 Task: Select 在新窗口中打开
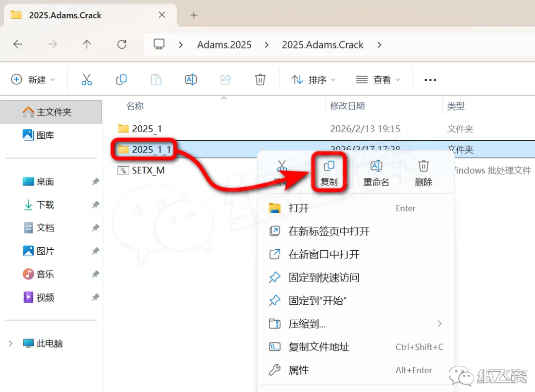[356, 254]
